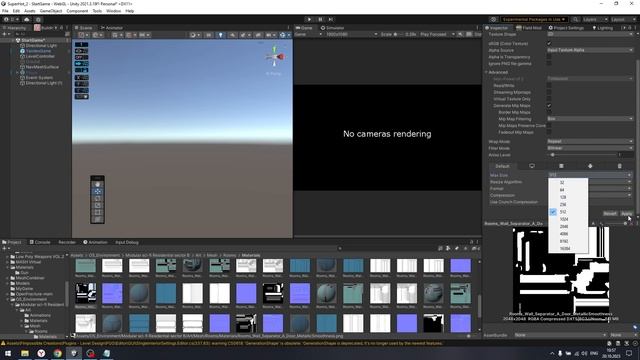Click the Step frame button

(x=331, y=19)
